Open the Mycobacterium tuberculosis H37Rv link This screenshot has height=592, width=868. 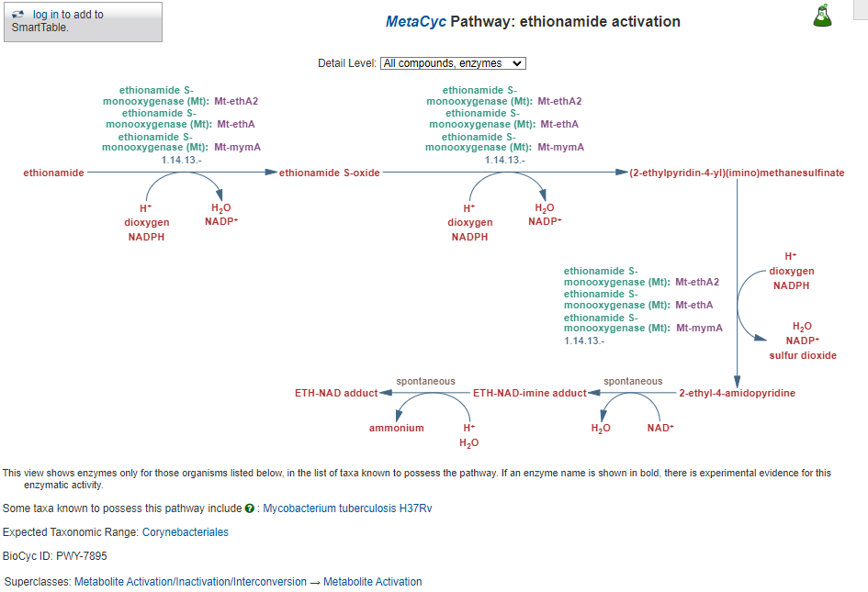347,508
